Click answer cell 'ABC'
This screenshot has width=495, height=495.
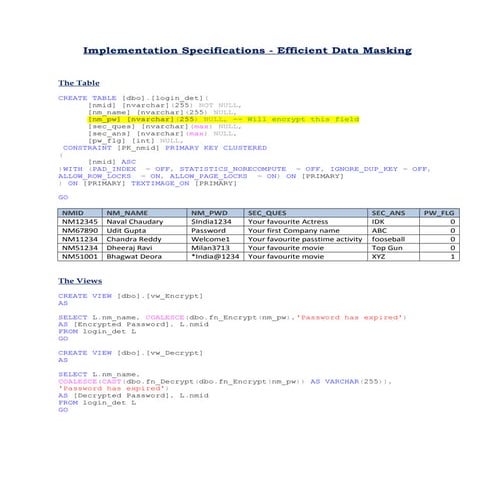pos(393,230)
